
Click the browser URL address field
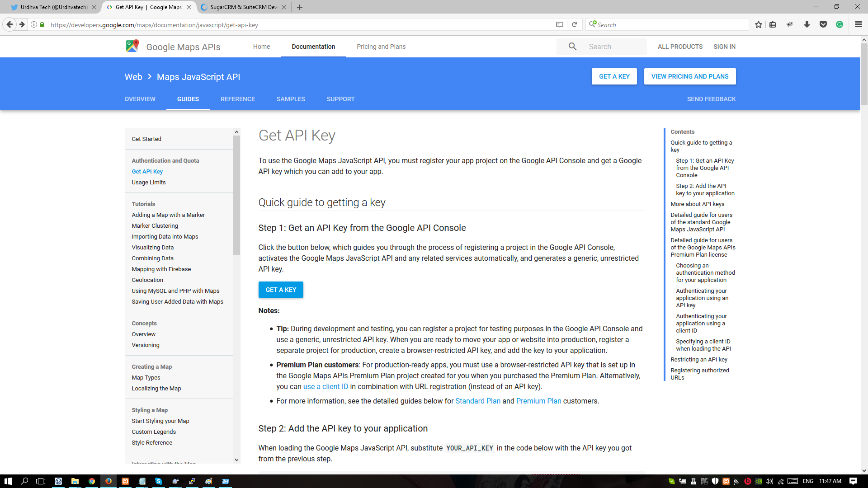point(298,25)
